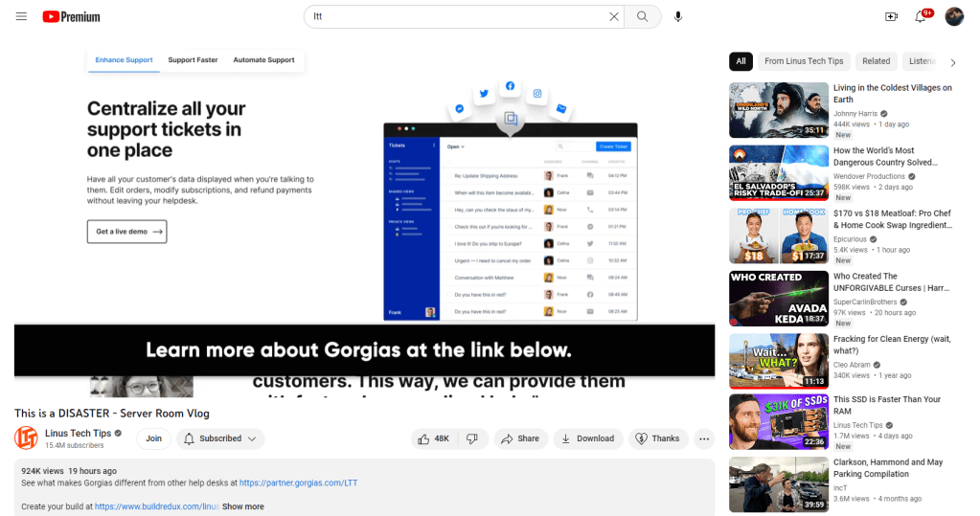Open the Subscribed notification dropdown
980x516 pixels.
click(220, 438)
